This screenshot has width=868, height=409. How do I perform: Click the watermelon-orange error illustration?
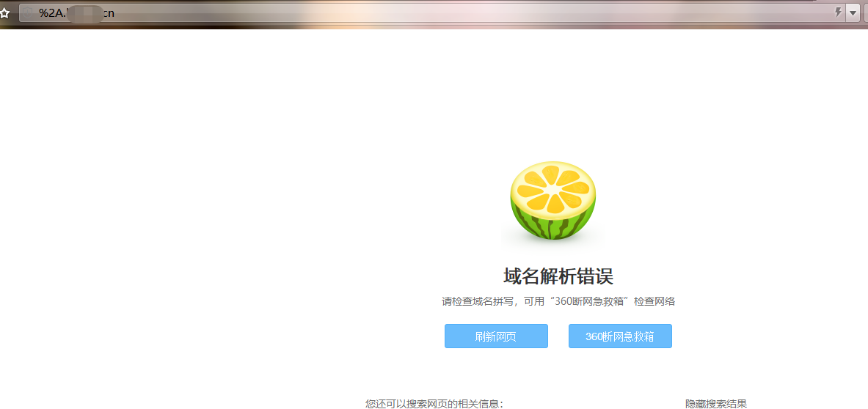tap(552, 201)
